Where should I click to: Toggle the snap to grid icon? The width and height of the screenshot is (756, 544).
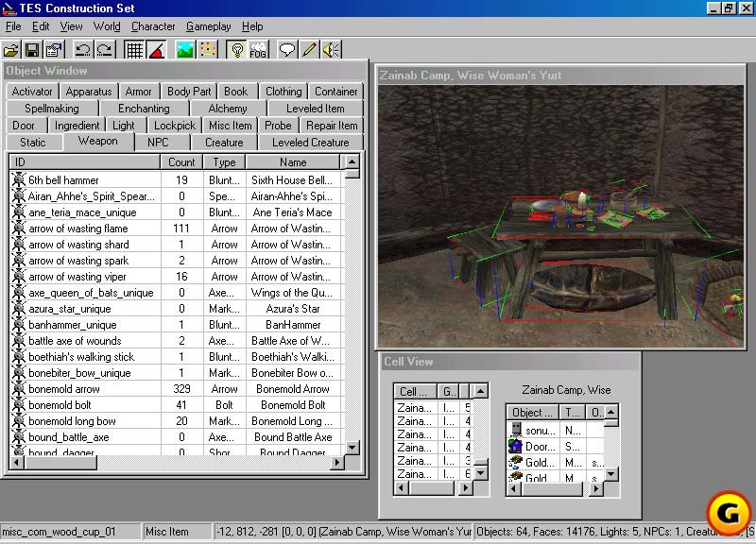tap(134, 50)
